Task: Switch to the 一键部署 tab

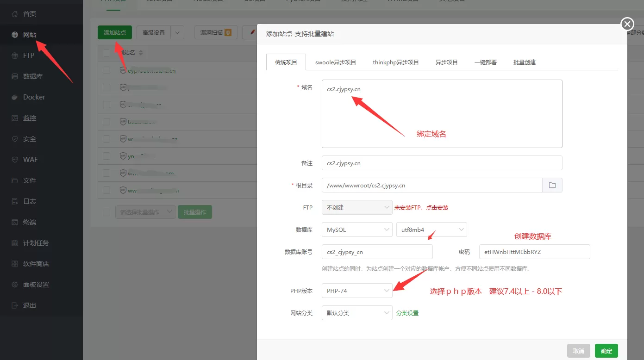Action: tap(486, 62)
